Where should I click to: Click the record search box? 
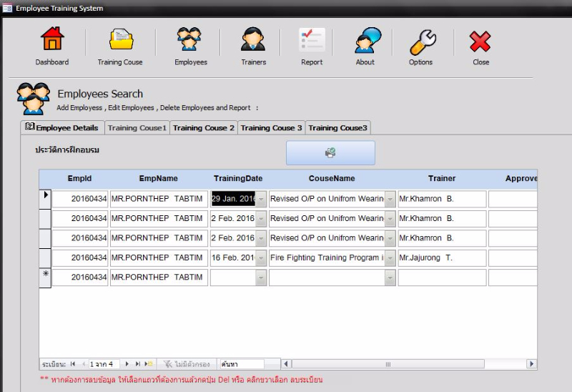[241, 364]
